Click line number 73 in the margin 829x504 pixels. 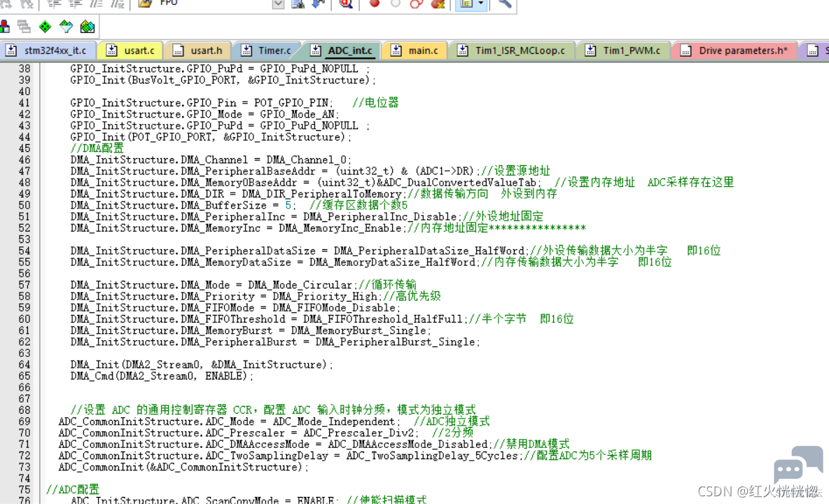click(25, 468)
